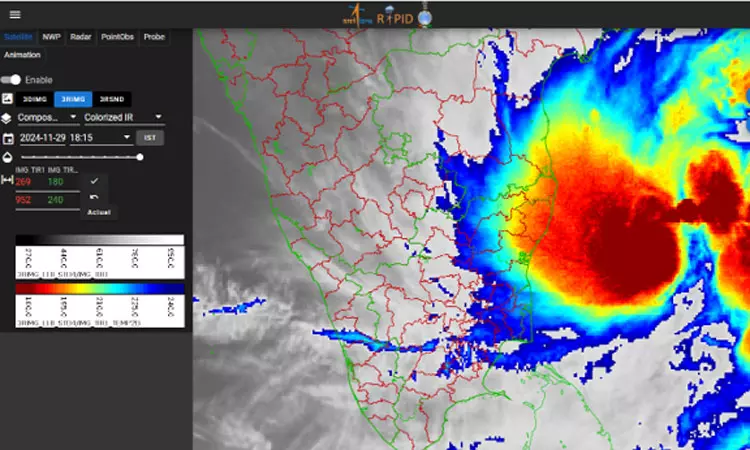Click the opacity droplet icon
750x450 pixels.
click(8, 157)
